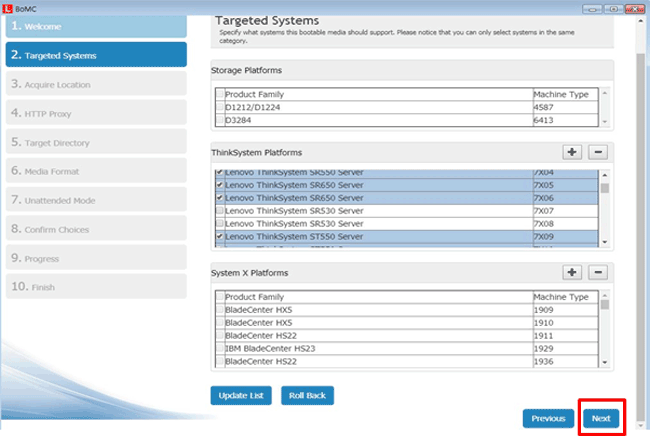Uncheck the SR650 Server 7X06 checkbox

[220, 198]
